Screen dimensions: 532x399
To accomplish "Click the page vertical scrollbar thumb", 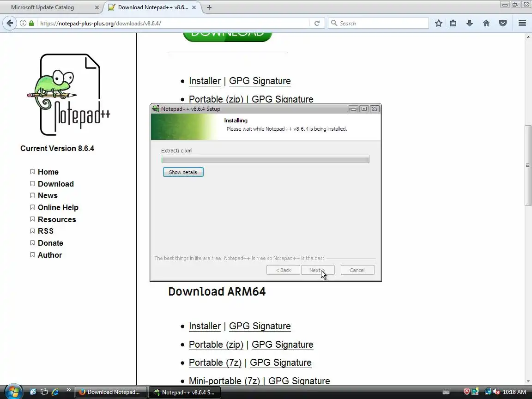I will click(527, 165).
